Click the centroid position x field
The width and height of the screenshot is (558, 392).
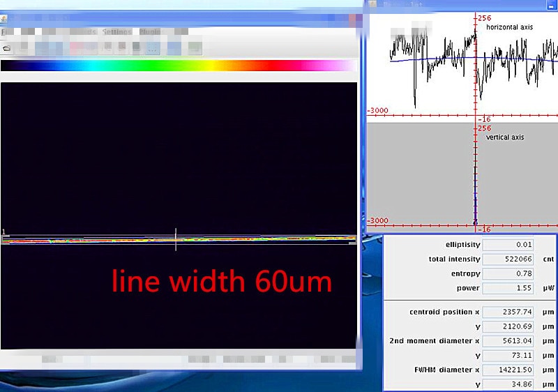tap(508, 312)
